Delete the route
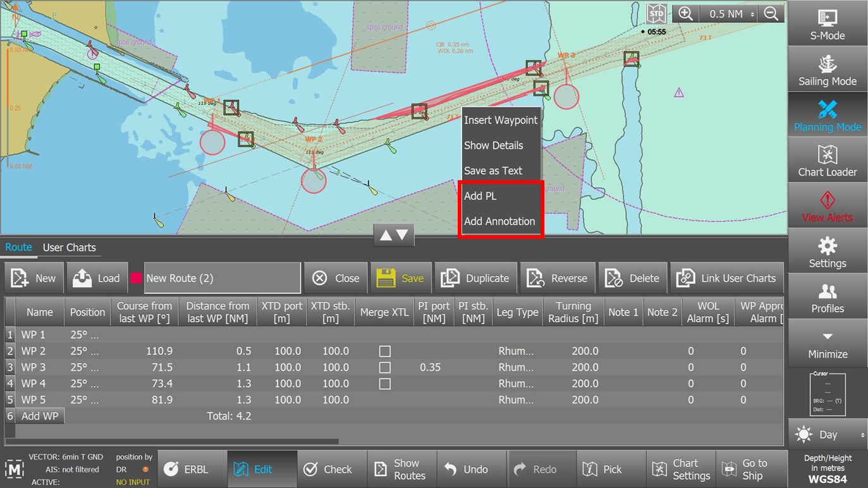The height and width of the screenshot is (488, 868). pos(632,278)
